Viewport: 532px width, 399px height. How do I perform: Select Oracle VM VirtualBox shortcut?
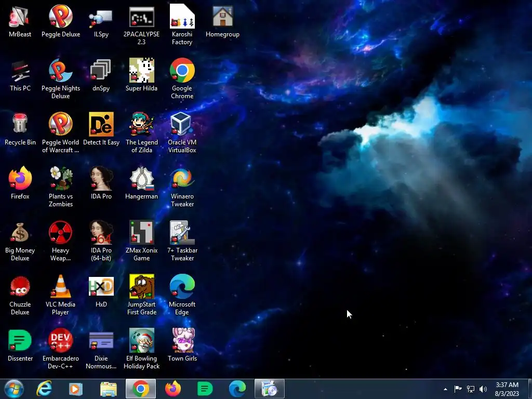tap(182, 133)
